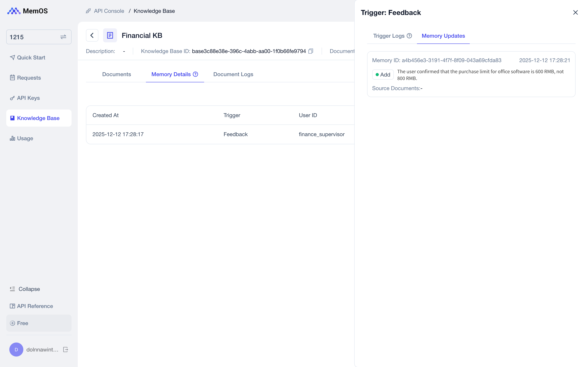Open the workspace switcher beside 1215

coord(63,37)
